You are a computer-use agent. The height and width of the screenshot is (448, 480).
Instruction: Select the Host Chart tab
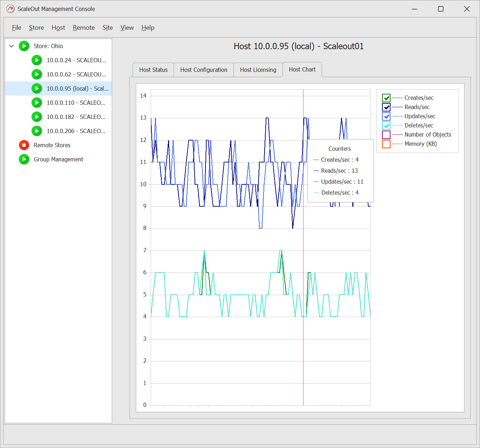tap(302, 70)
